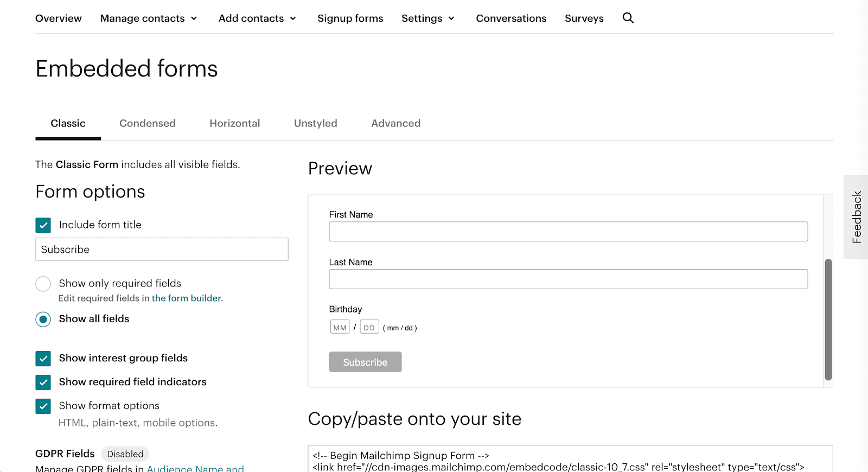
Task: Follow the form builder link
Action: point(187,298)
